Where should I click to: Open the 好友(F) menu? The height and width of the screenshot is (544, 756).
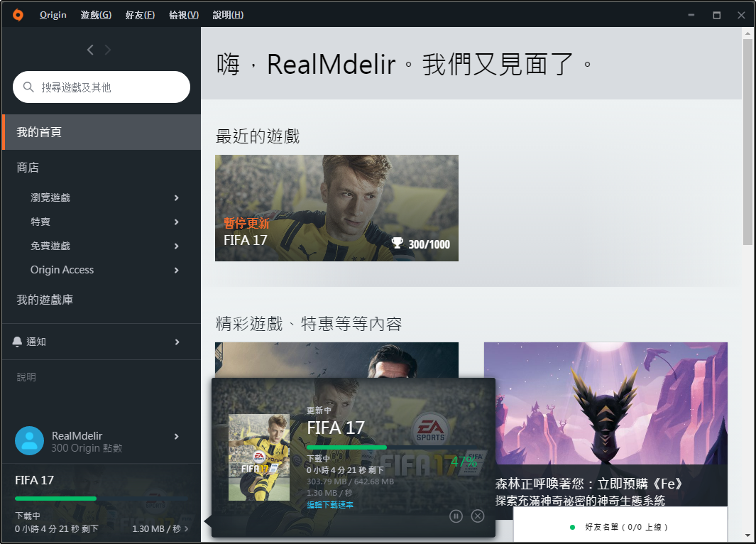tap(140, 15)
